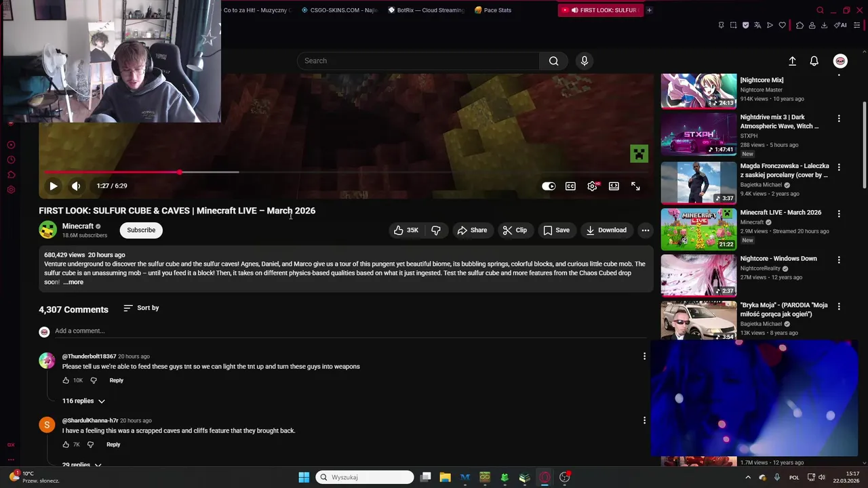The image size is (868, 488).
Task: Open the browser tab search magnifier
Action: 820,10
